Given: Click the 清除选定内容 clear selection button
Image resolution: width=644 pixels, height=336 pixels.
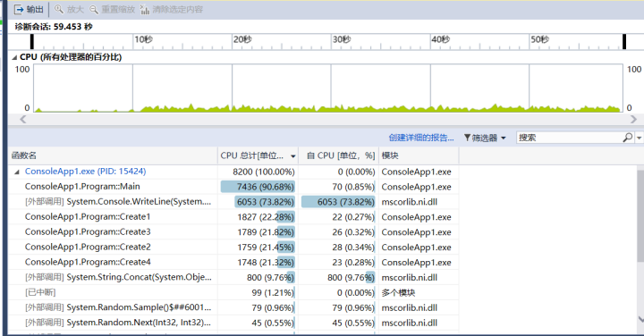Looking at the screenshot, I should [x=172, y=9].
